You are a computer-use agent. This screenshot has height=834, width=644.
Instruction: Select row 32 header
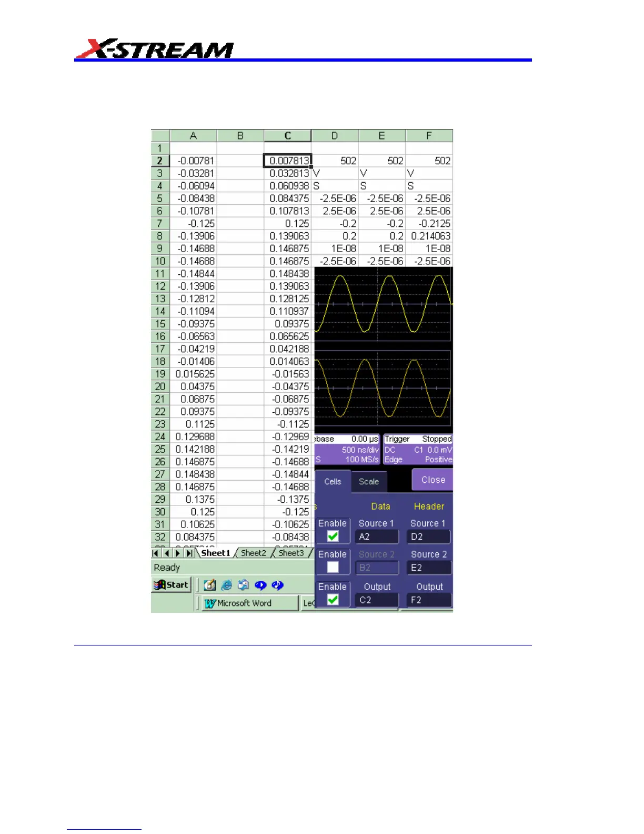click(x=160, y=537)
